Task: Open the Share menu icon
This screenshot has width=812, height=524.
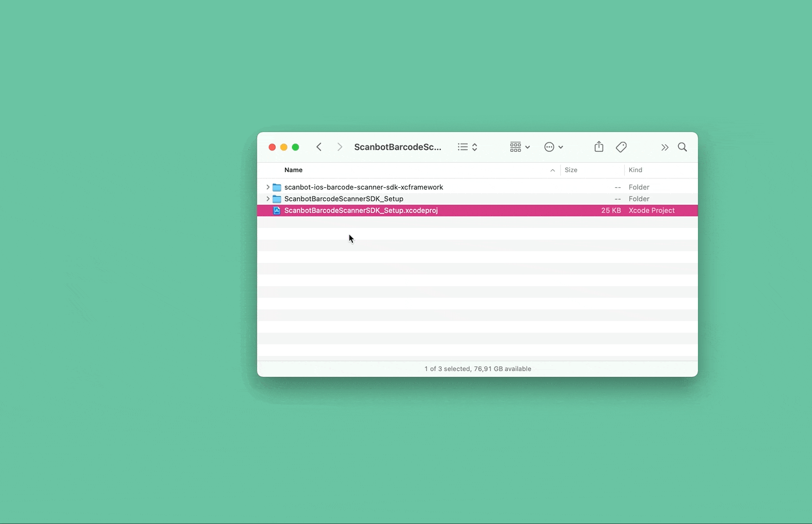Action: pyautogui.click(x=599, y=147)
